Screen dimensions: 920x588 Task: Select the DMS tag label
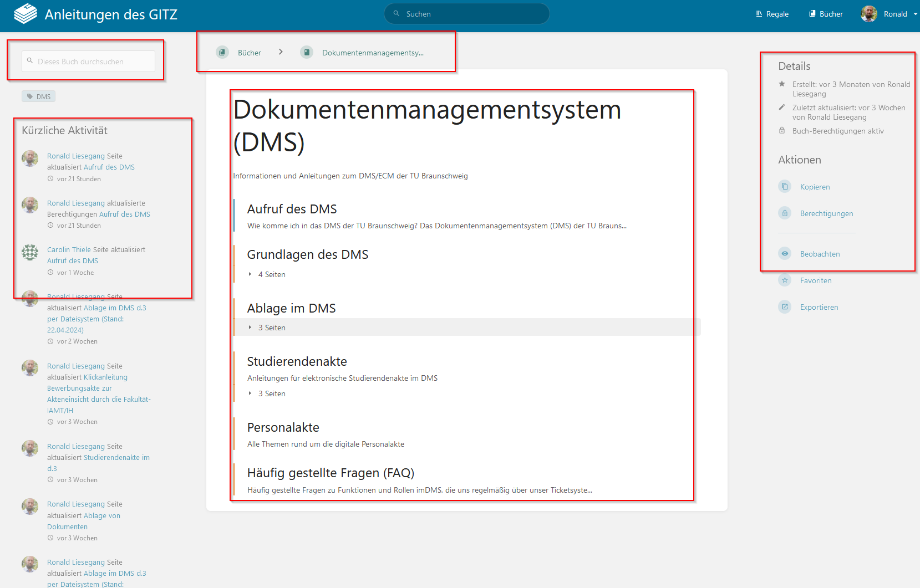click(38, 96)
